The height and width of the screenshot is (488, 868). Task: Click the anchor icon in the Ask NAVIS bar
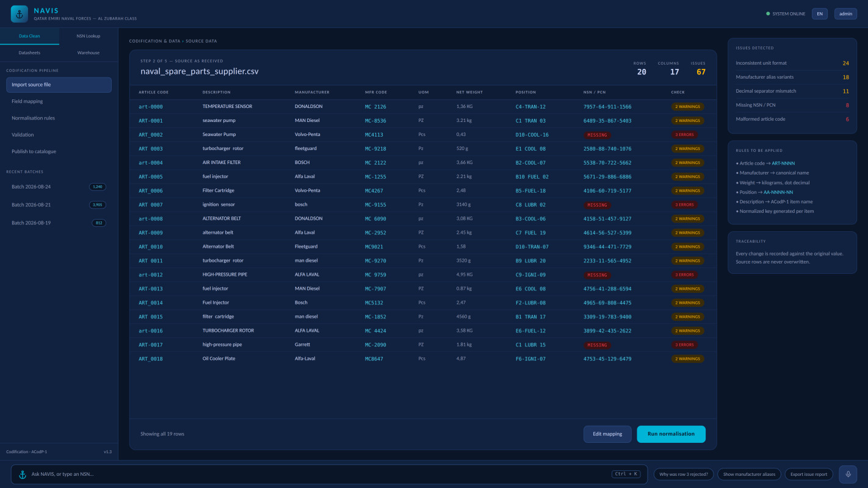tap(23, 474)
